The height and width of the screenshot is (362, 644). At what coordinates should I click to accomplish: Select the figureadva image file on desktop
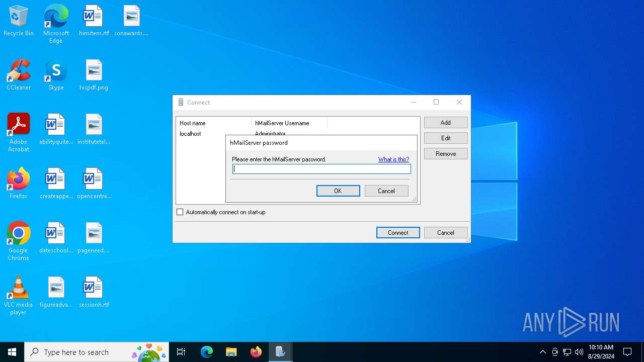click(56, 293)
